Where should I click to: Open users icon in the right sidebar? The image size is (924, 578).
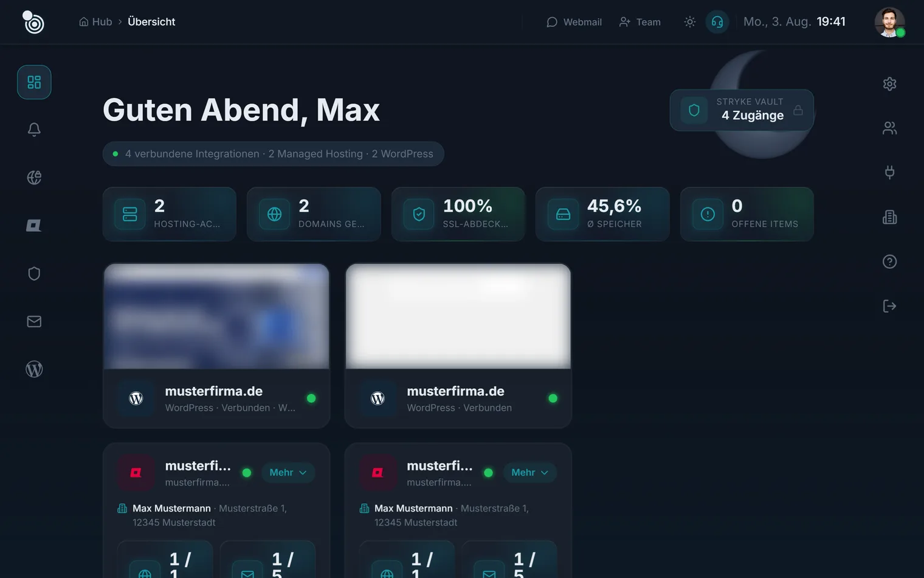click(889, 128)
